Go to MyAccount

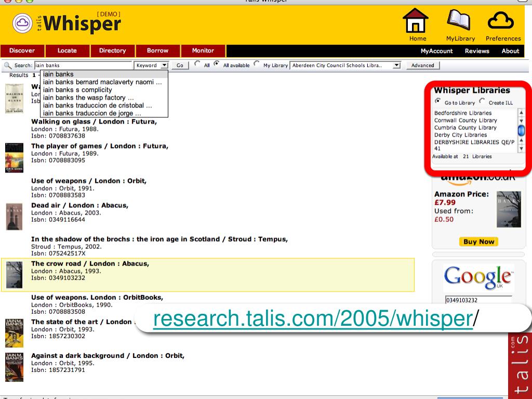pos(436,51)
